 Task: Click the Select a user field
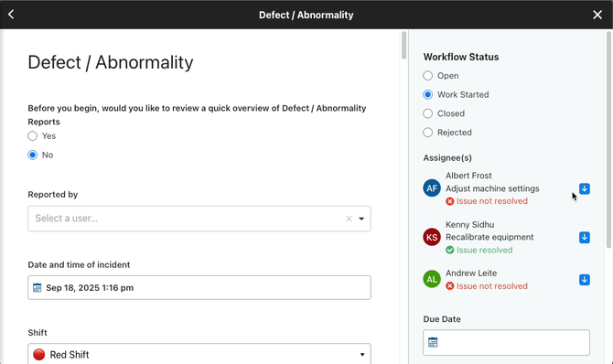point(199,219)
